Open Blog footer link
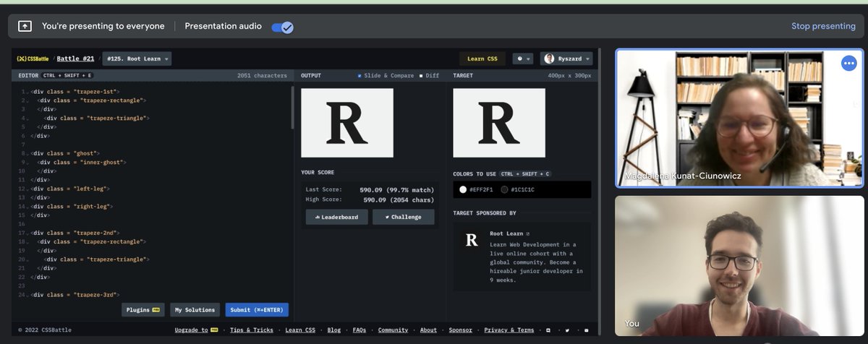 (333, 330)
